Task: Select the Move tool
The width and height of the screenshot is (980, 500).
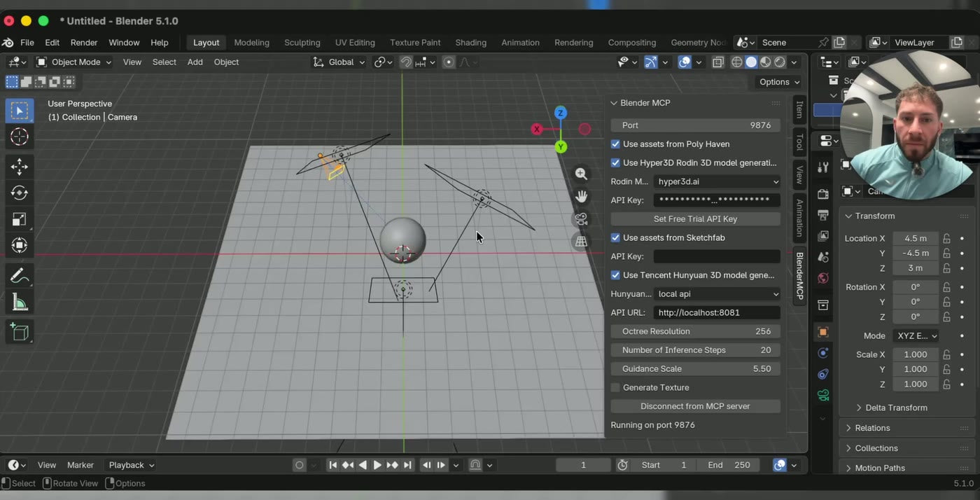Action: [20, 166]
